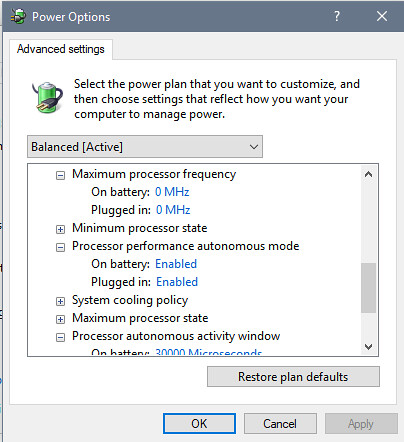The image size is (404, 442).
Task: Click Restore plan defaults button
Action: [x=293, y=377]
